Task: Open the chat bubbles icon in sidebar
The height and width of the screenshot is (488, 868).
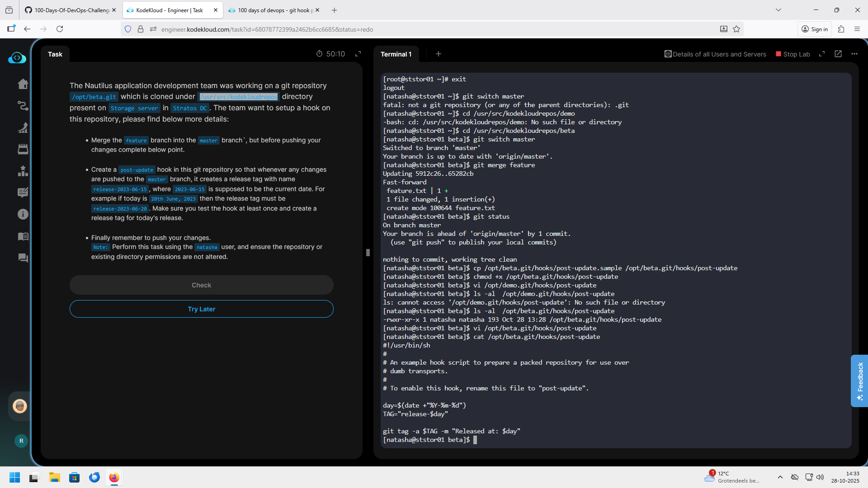Action: pyautogui.click(x=23, y=258)
